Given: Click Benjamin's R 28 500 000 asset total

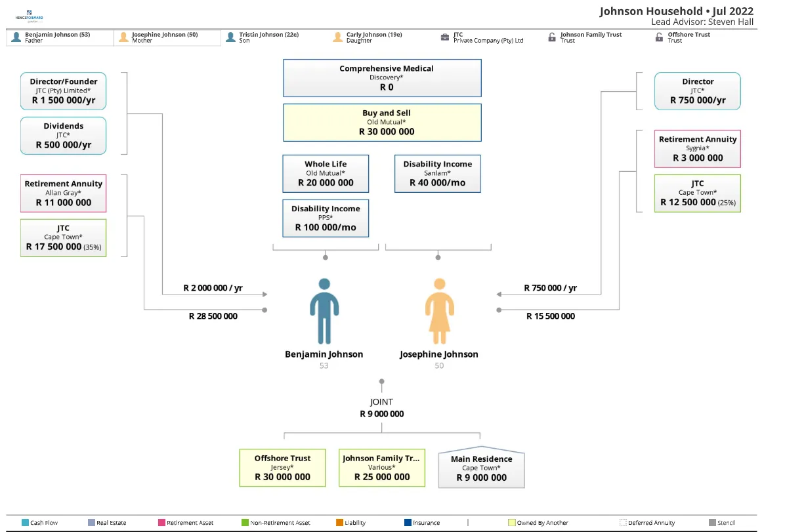Looking at the screenshot, I should pyautogui.click(x=213, y=316).
